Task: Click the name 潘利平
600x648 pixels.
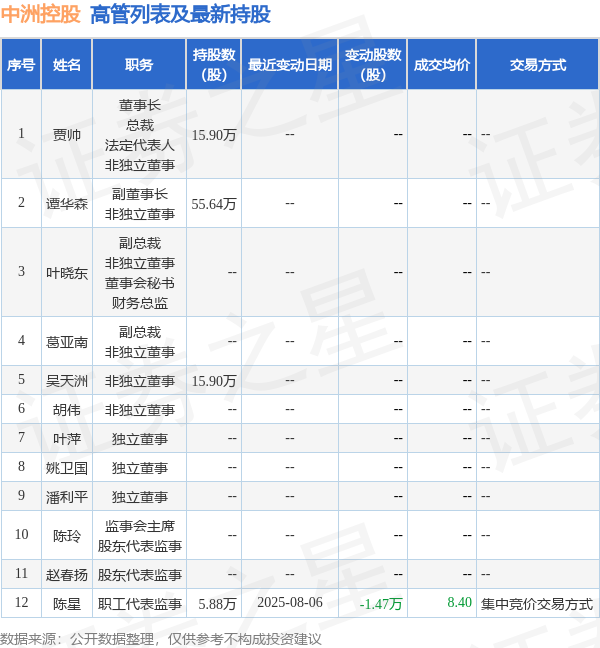Action: [x=67, y=497]
